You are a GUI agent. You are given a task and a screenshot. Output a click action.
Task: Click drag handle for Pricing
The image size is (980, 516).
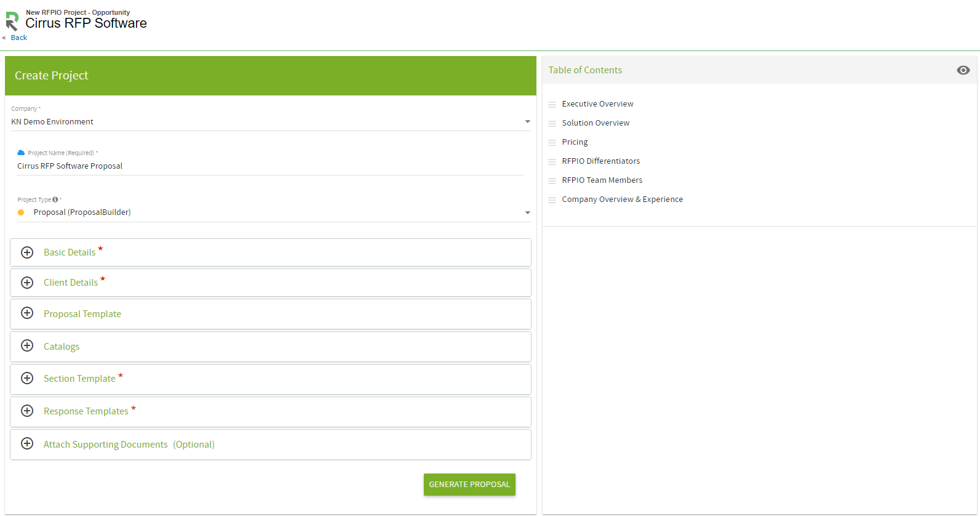552,143
